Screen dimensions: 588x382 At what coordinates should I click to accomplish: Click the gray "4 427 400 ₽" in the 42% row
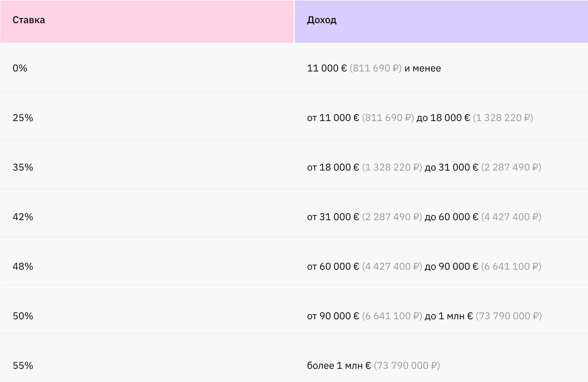(x=511, y=217)
